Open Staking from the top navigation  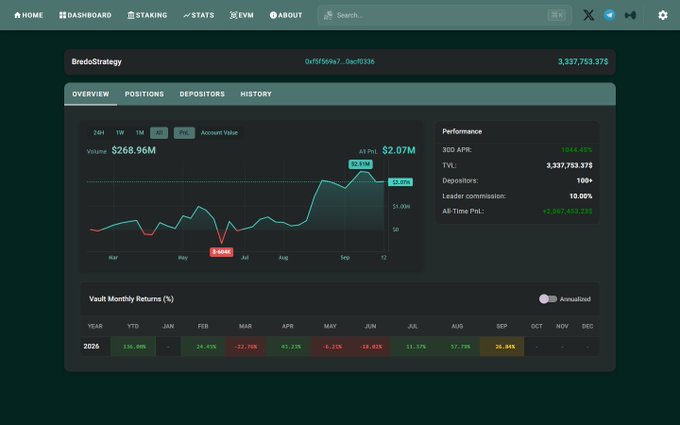[x=147, y=15]
